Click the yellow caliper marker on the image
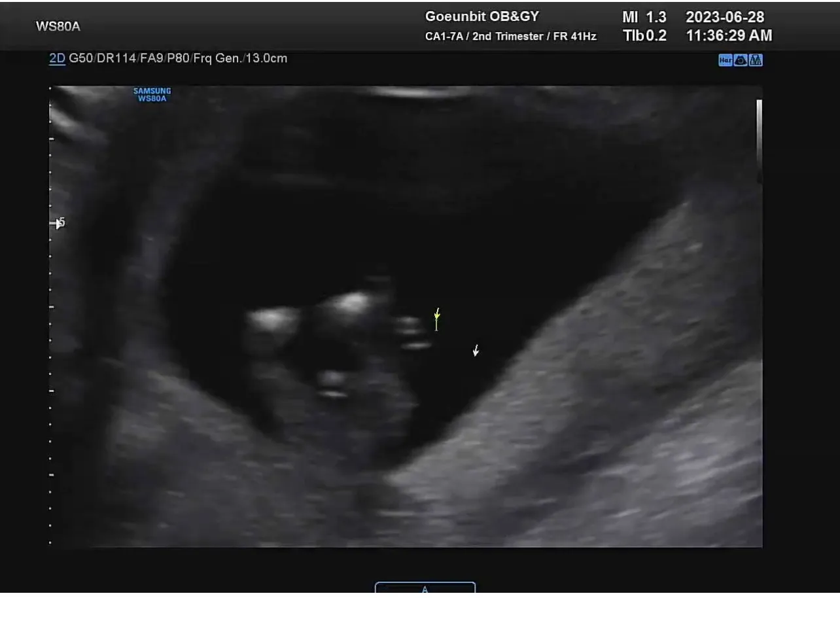Image resolution: width=840 pixels, height=617 pixels. (437, 319)
